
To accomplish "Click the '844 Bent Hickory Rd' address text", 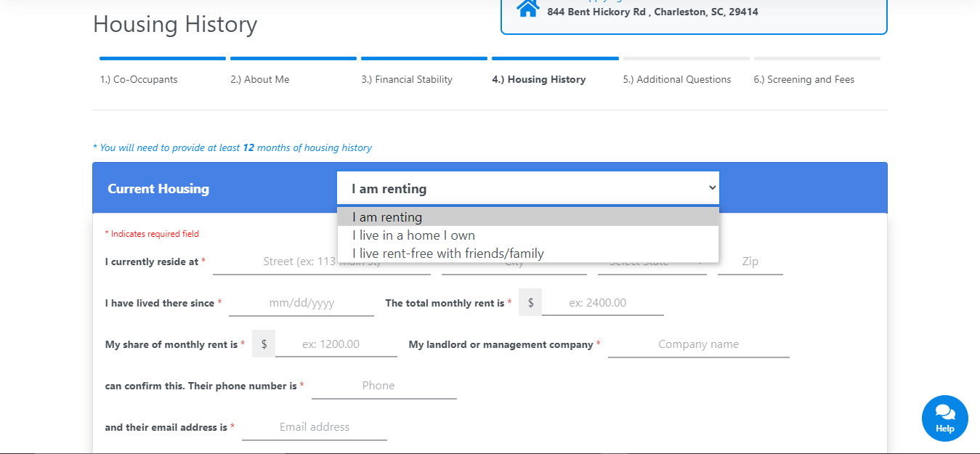I will [653, 12].
